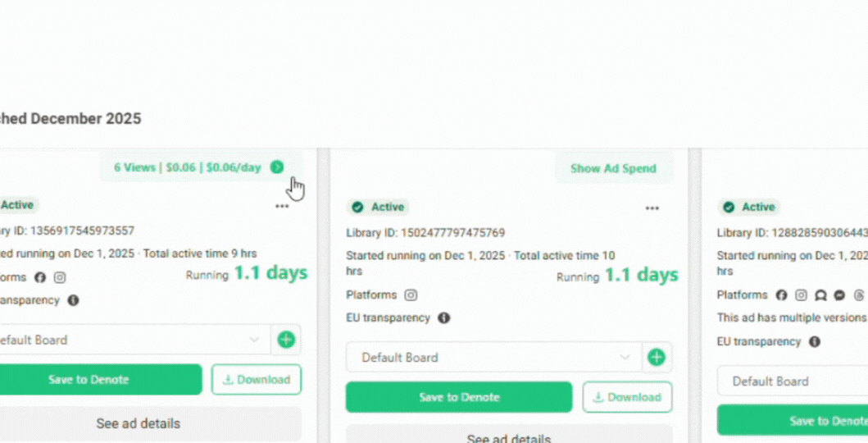Click Facebook platform icon on the first ad card
Screen dimensions: 868x443
tap(40, 277)
